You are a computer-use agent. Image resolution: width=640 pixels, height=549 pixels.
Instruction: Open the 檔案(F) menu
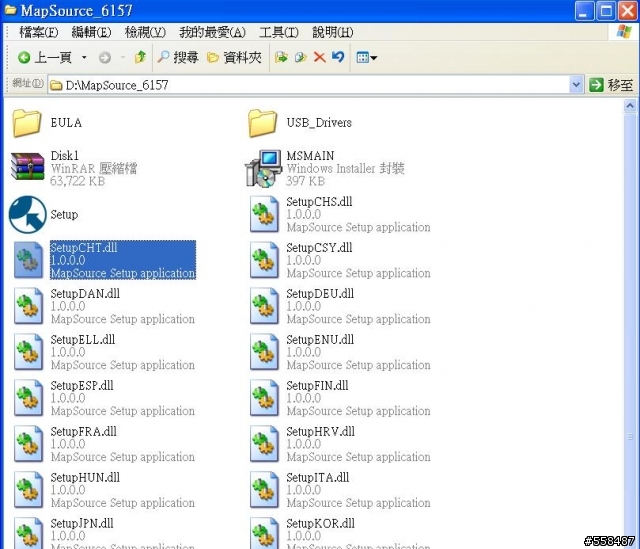[x=39, y=32]
